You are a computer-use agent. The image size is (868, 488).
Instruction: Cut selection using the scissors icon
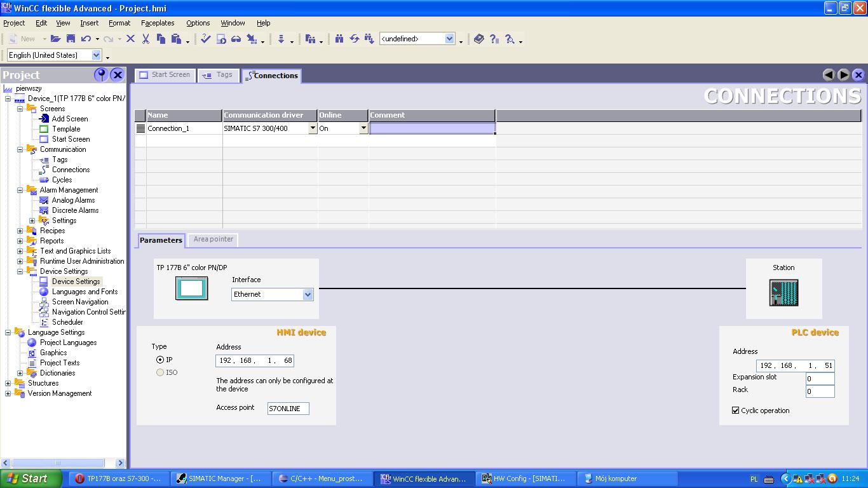[146, 39]
